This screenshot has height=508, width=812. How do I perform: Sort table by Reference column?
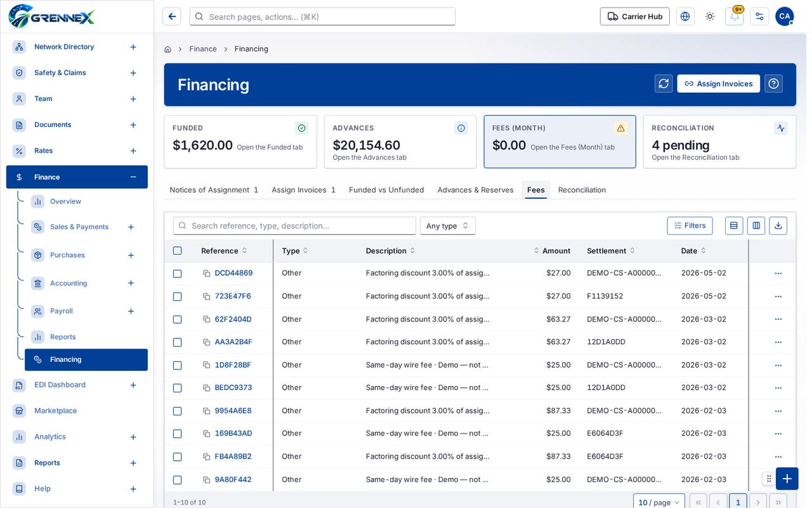click(x=224, y=251)
